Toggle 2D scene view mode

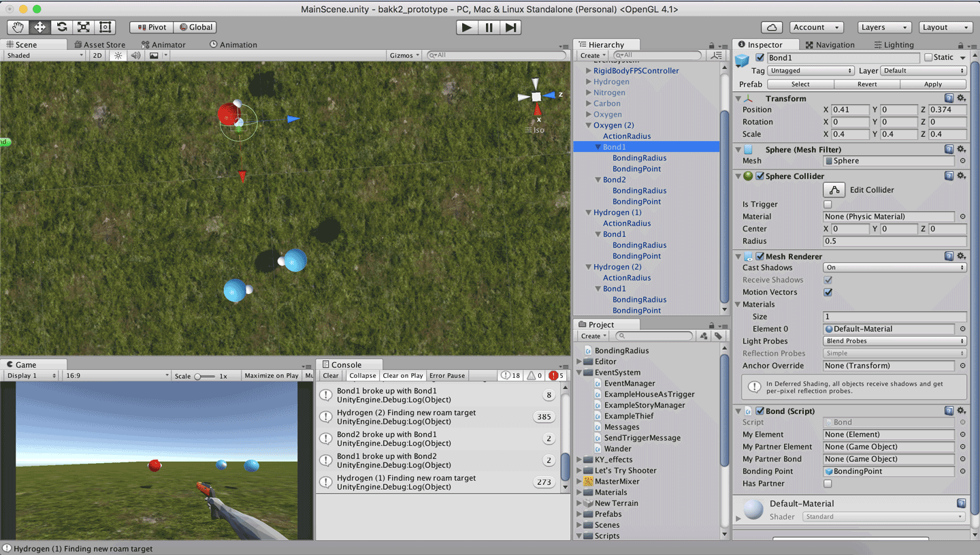tap(98, 55)
